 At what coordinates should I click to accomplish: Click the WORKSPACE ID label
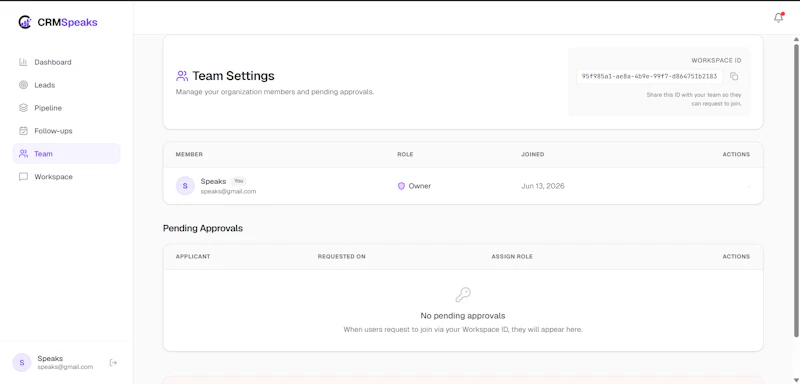coord(716,60)
